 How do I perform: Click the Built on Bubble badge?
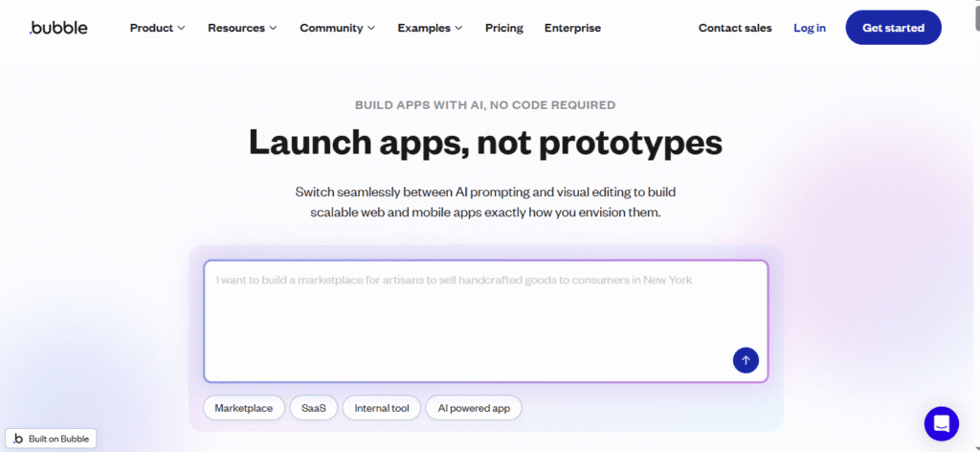(49, 439)
